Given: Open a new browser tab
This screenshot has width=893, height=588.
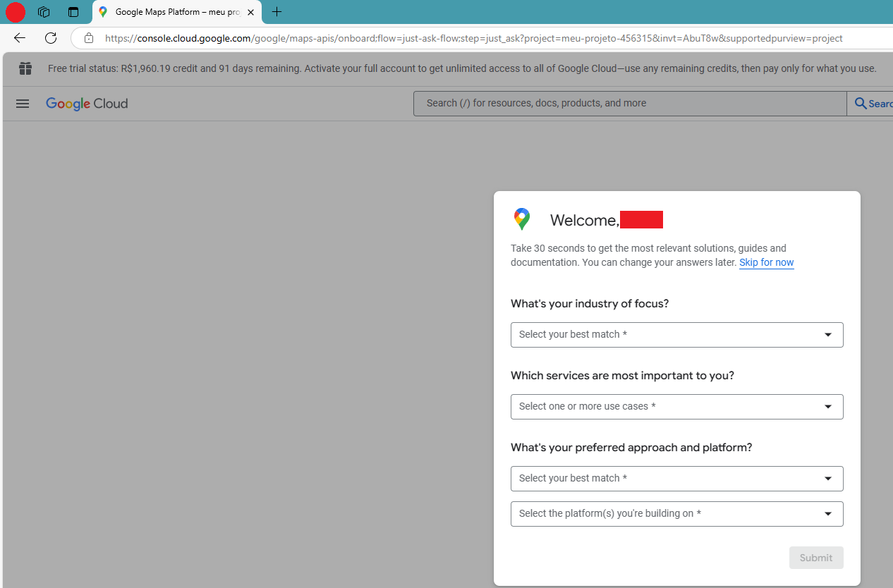Looking at the screenshot, I should [x=277, y=12].
